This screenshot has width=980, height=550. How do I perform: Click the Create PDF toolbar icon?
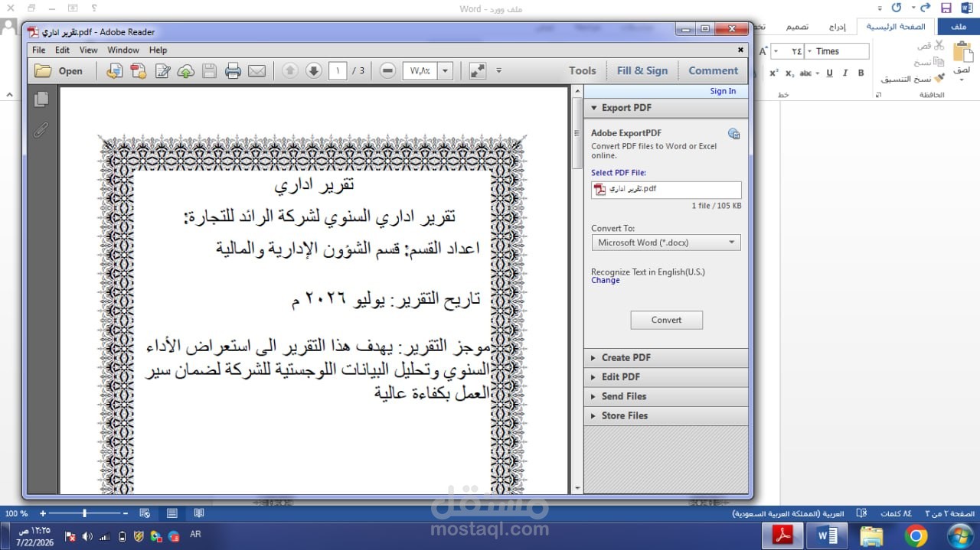click(139, 71)
